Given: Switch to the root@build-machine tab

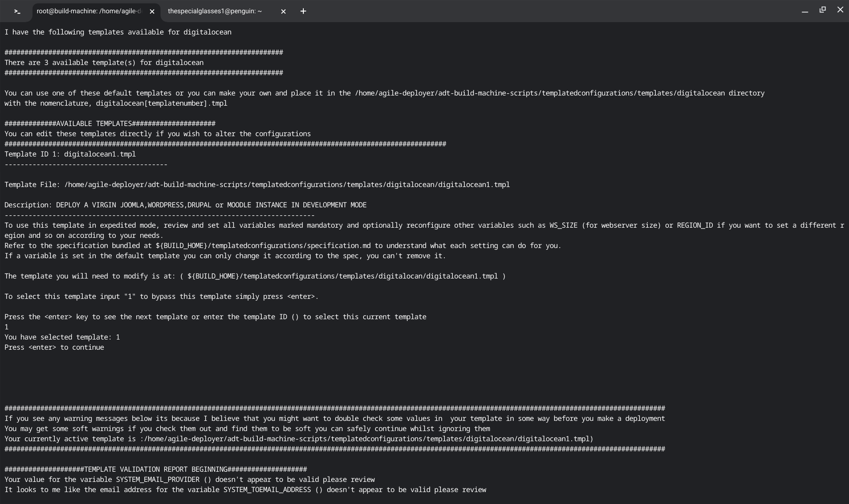Looking at the screenshot, I should (x=88, y=11).
